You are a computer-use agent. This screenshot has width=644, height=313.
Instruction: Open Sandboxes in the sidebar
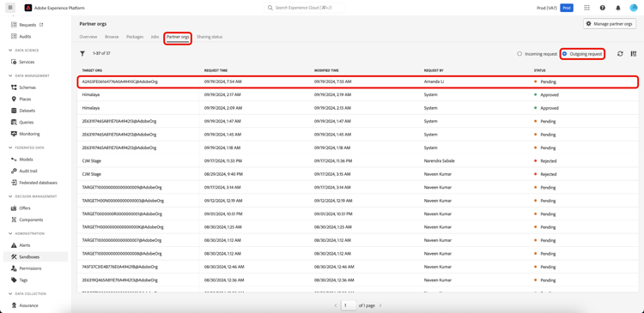tap(35, 256)
